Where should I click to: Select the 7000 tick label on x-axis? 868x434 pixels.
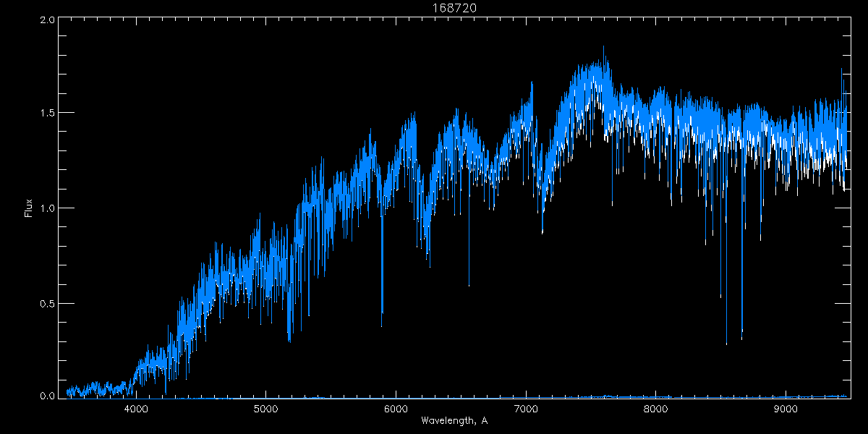coord(526,409)
